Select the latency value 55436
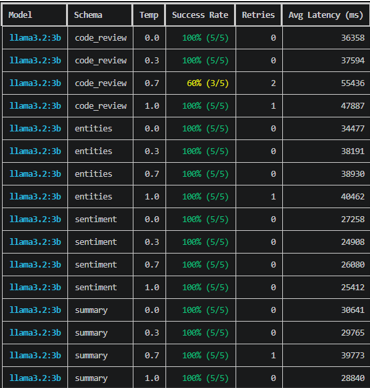Screen dimensions: 370x388 tap(353, 83)
